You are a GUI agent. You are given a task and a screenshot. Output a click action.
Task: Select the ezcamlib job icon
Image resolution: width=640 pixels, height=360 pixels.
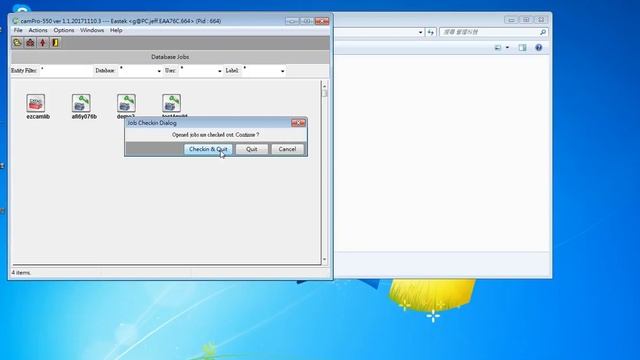pyautogui.click(x=36, y=103)
